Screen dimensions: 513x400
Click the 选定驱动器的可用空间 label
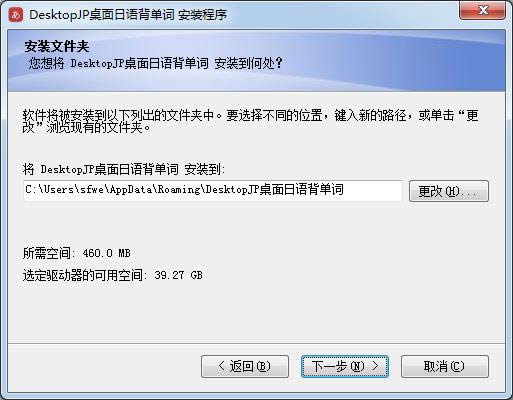85,275
